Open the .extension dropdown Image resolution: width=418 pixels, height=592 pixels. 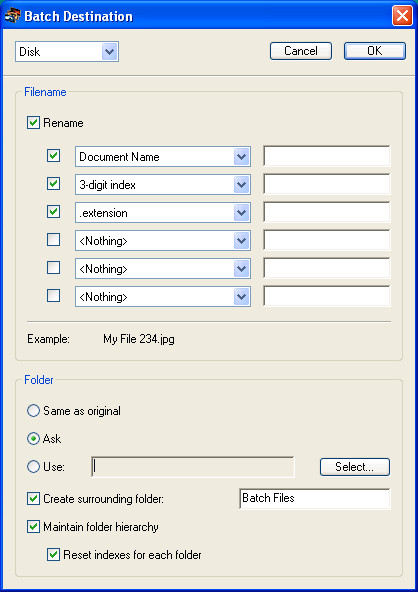click(x=163, y=213)
